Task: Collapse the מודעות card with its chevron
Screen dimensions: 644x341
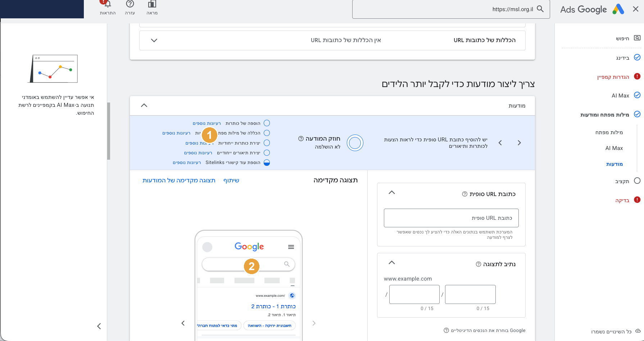Action: click(x=144, y=105)
